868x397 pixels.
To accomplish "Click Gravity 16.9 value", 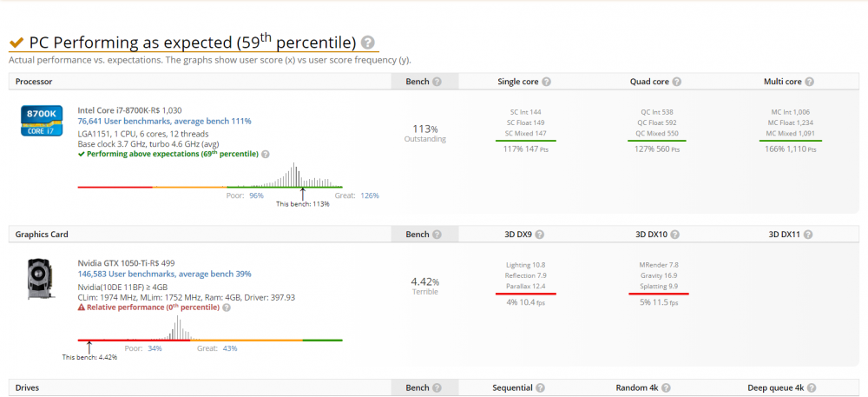I will (x=658, y=275).
